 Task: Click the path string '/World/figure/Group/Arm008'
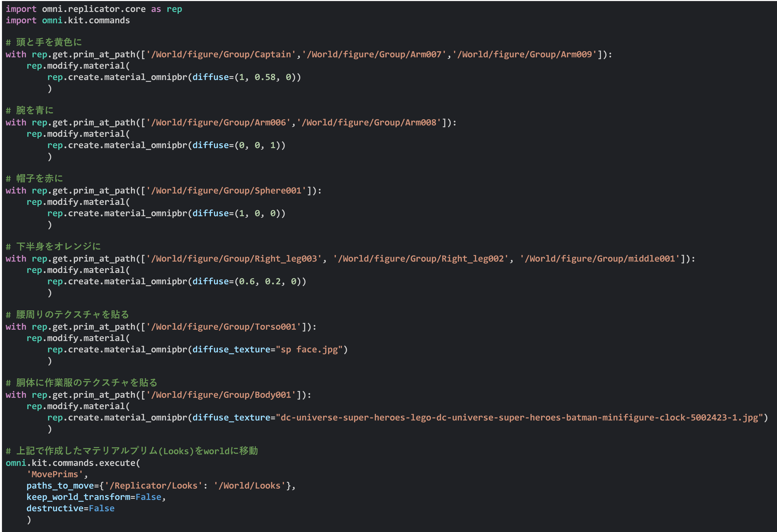[369, 123]
